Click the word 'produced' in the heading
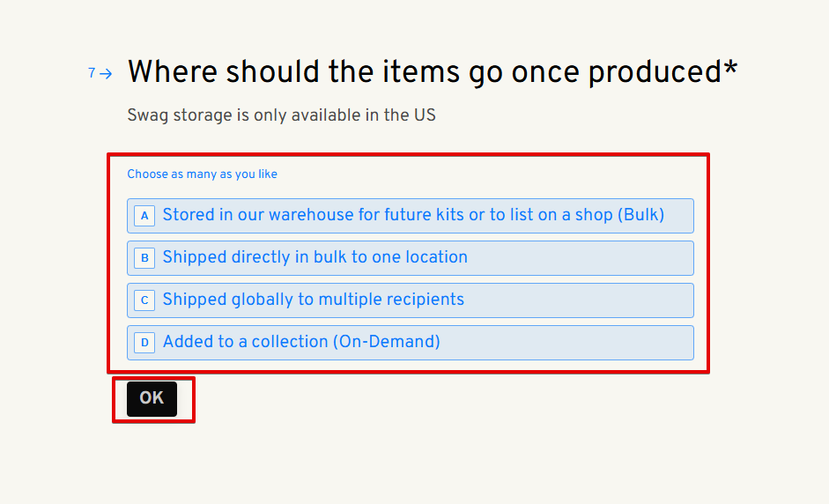 655,72
